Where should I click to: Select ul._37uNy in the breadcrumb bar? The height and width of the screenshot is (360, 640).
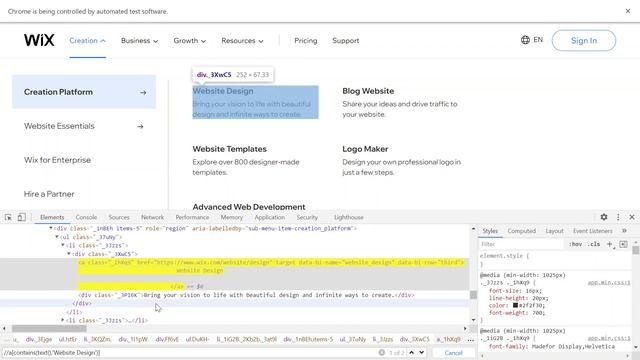(x=353, y=339)
